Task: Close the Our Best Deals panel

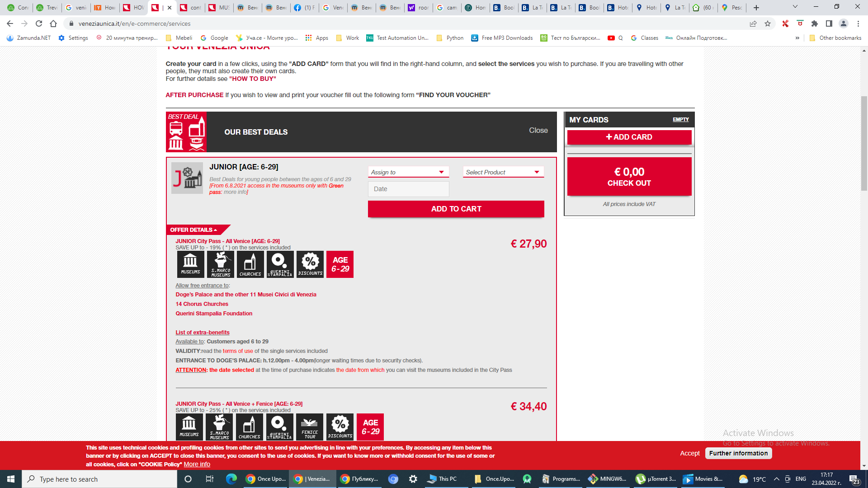Action: [538, 130]
